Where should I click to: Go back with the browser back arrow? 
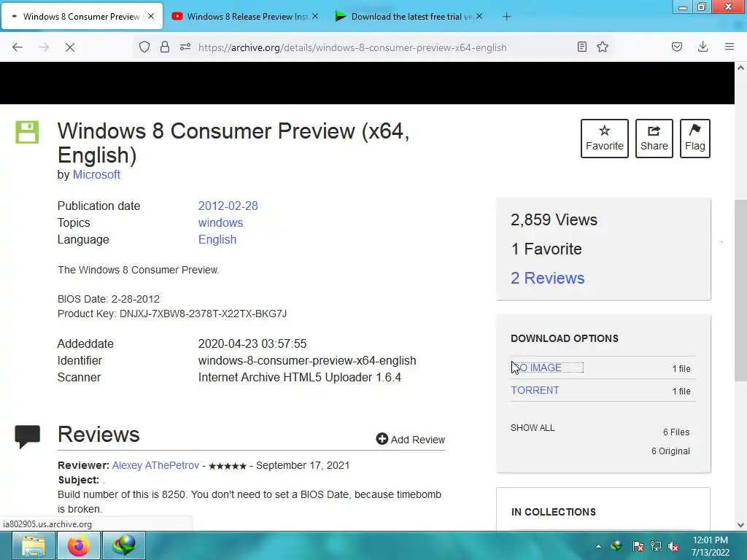point(18,47)
